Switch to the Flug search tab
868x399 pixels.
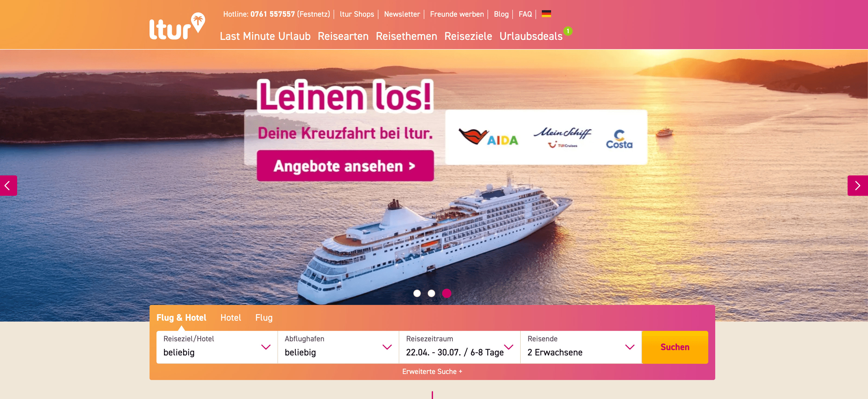click(x=264, y=317)
